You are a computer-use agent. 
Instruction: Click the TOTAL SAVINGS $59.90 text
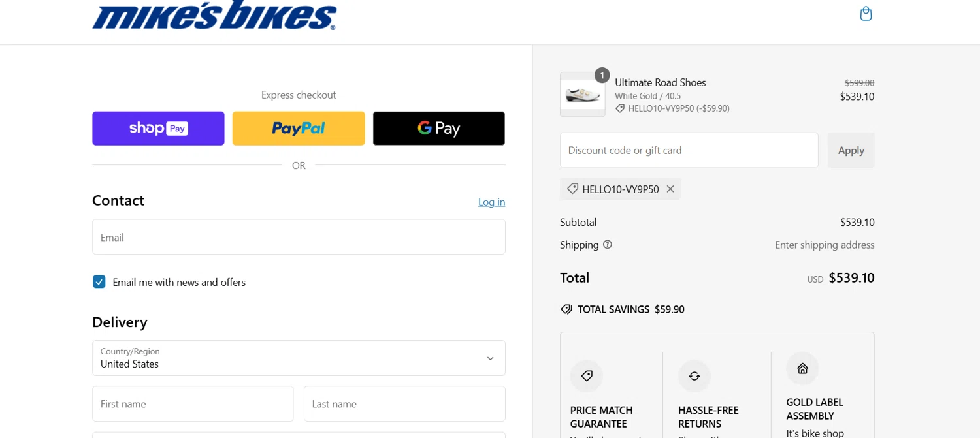[631, 309]
